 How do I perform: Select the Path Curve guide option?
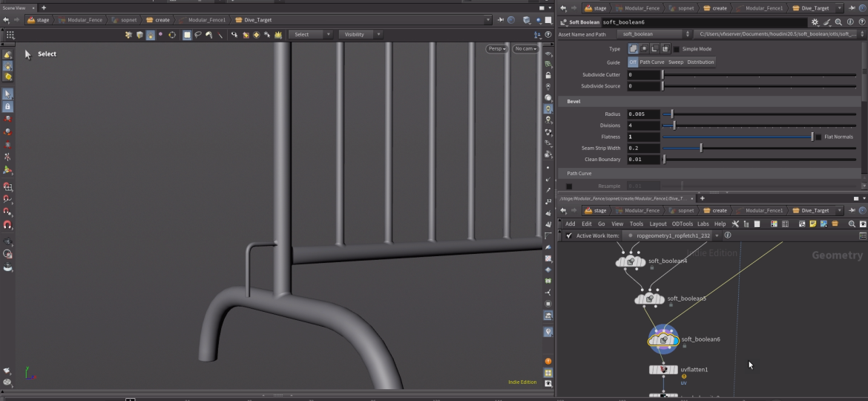coord(652,62)
